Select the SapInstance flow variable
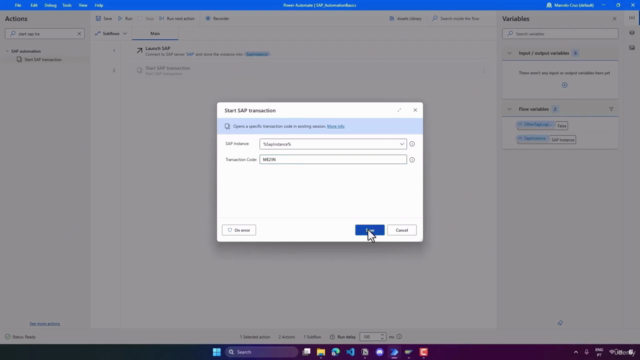Image resolution: width=640 pixels, height=360 pixels. pyautogui.click(x=532, y=139)
